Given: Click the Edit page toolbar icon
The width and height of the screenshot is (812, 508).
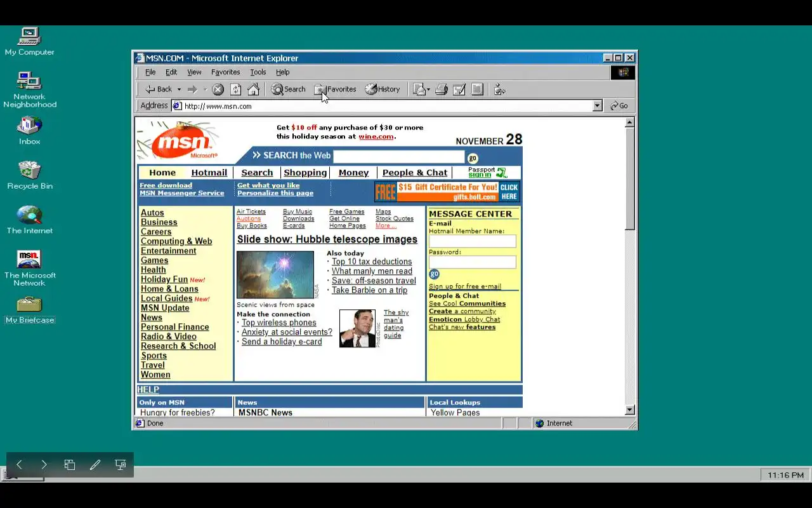Looking at the screenshot, I should (459, 90).
